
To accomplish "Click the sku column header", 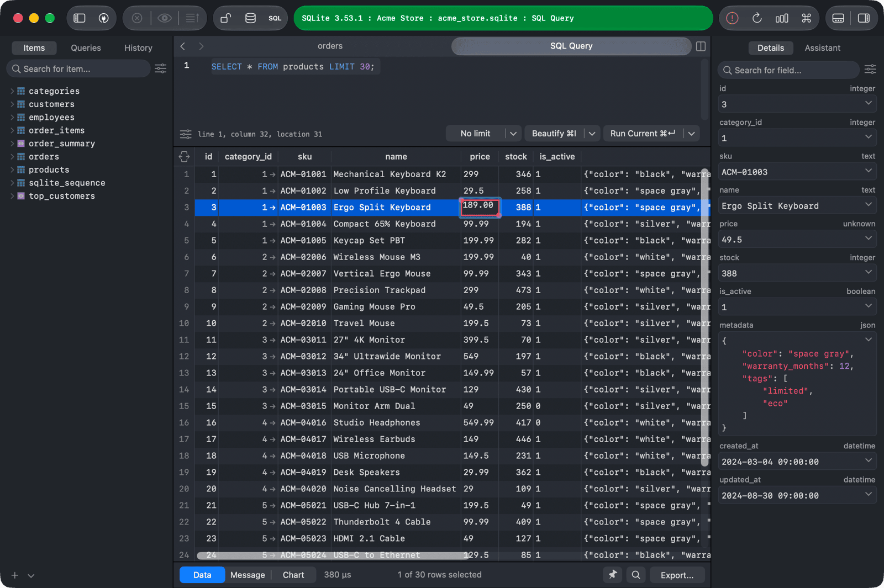I will pos(304,157).
